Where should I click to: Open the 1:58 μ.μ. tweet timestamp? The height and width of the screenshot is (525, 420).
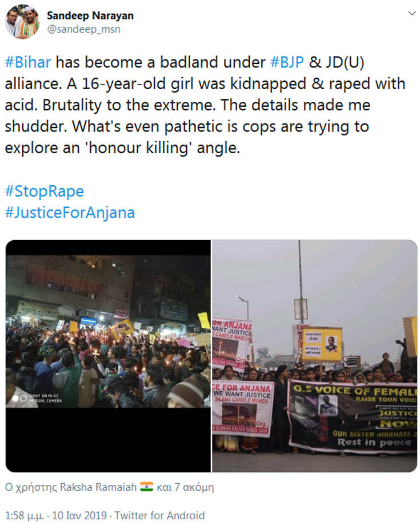[x=56, y=515]
